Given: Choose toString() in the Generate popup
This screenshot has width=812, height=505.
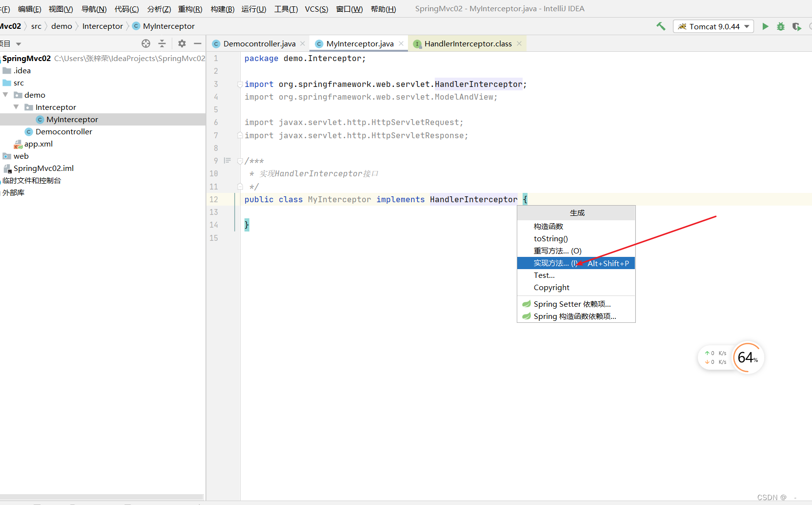Looking at the screenshot, I should [x=576, y=239].
